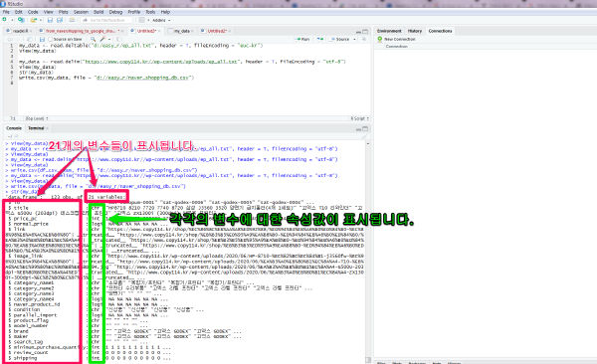Click code line 4 read.delim in editor
597x364 pixels.
coord(182,62)
